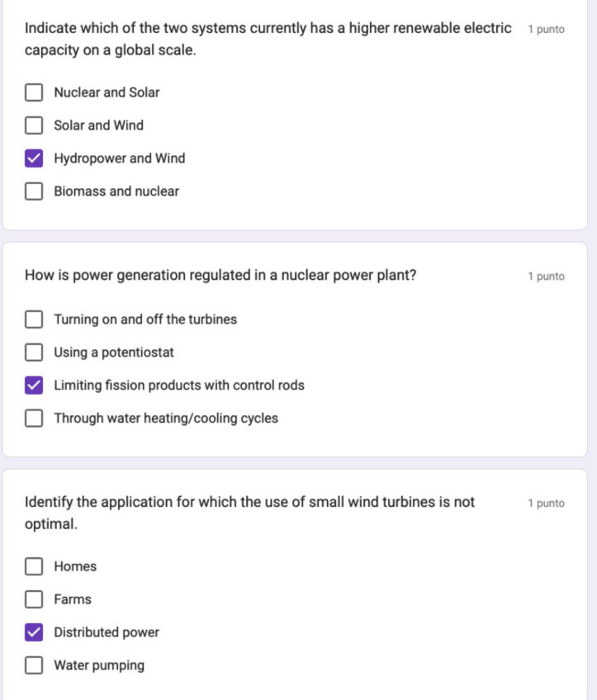Tick the Water pumping checkbox
Screen dimensions: 597x700
[34, 665]
